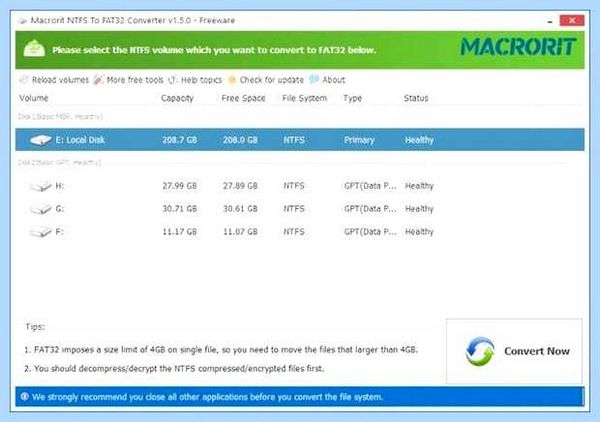Sort by Free Space column header

point(243,98)
